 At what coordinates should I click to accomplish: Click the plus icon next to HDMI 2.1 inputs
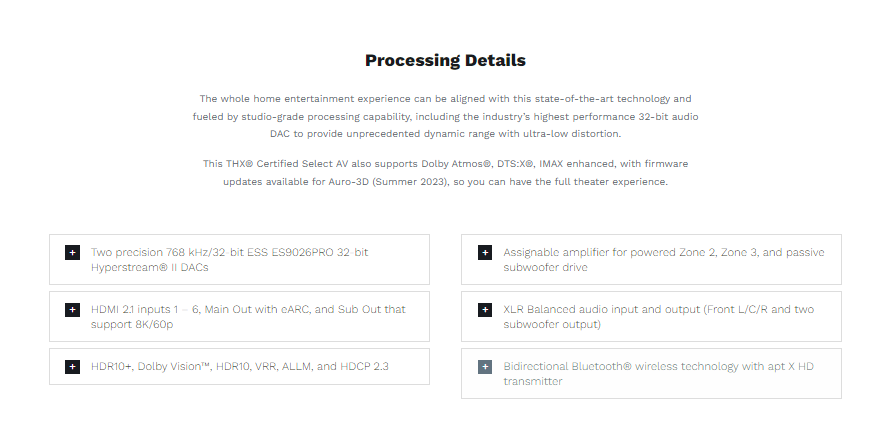(x=72, y=310)
